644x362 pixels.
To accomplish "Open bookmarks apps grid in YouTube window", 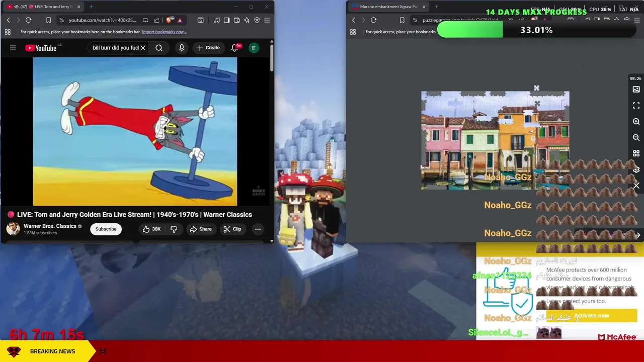I will [x=8, y=32].
